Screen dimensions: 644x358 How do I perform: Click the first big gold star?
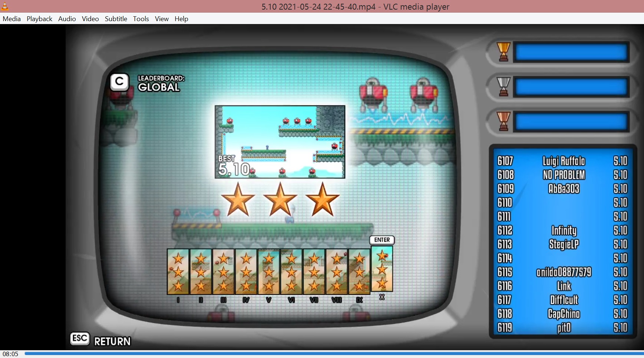point(238,200)
